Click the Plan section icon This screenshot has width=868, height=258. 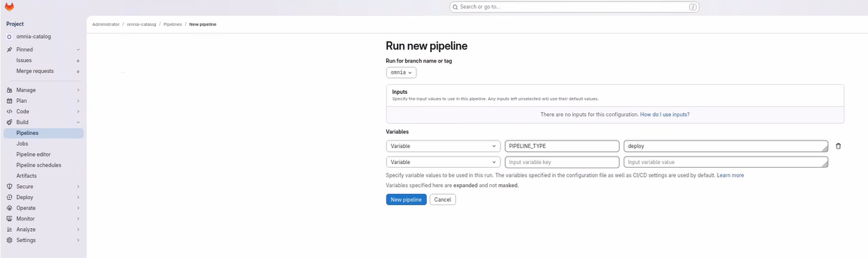pyautogui.click(x=10, y=101)
